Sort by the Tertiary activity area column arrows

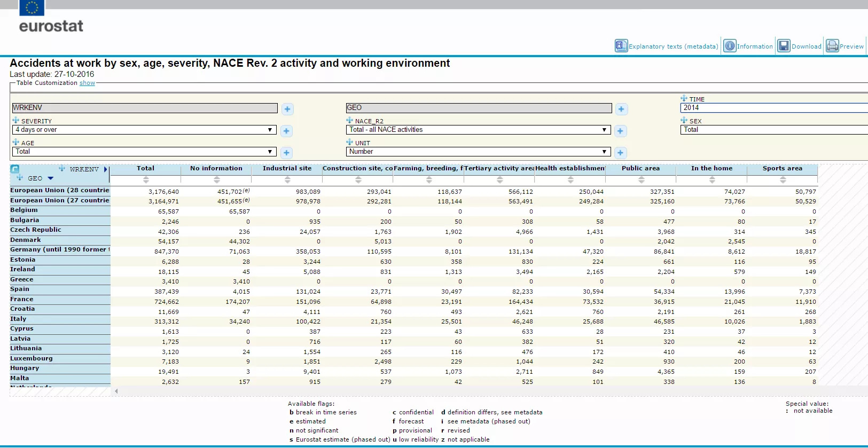[x=500, y=180]
